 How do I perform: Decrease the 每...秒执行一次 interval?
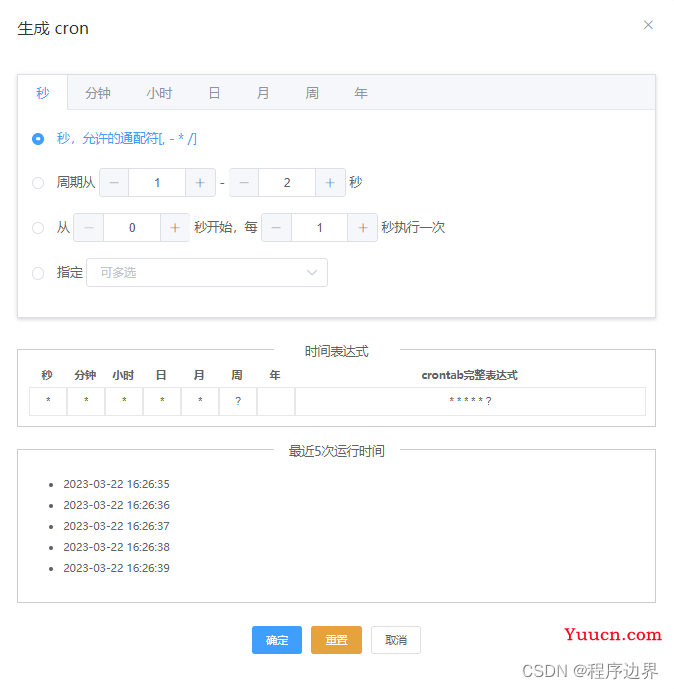pyautogui.click(x=276, y=228)
